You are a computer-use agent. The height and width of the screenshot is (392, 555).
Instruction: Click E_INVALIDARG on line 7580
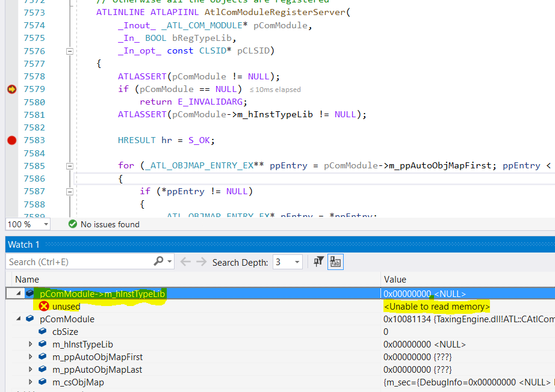pos(210,102)
